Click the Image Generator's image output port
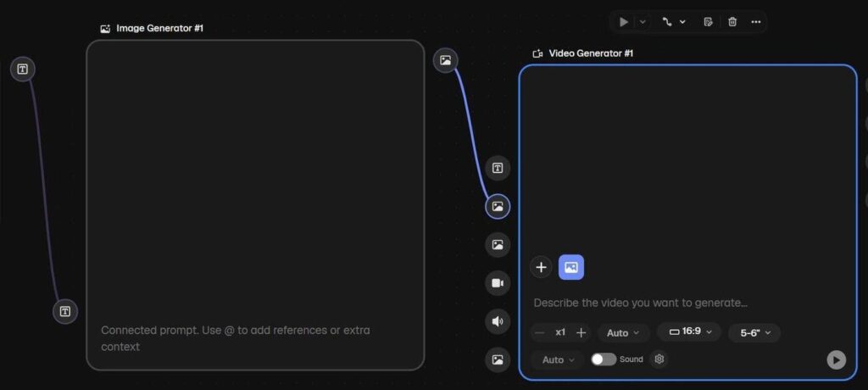Screen dimensions: 868x390 click(x=446, y=60)
